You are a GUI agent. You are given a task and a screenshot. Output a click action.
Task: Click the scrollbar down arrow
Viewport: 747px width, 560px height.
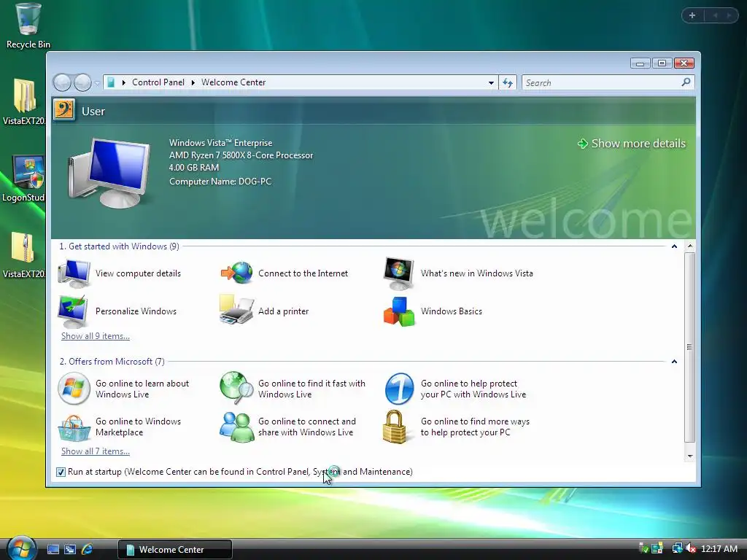690,456
